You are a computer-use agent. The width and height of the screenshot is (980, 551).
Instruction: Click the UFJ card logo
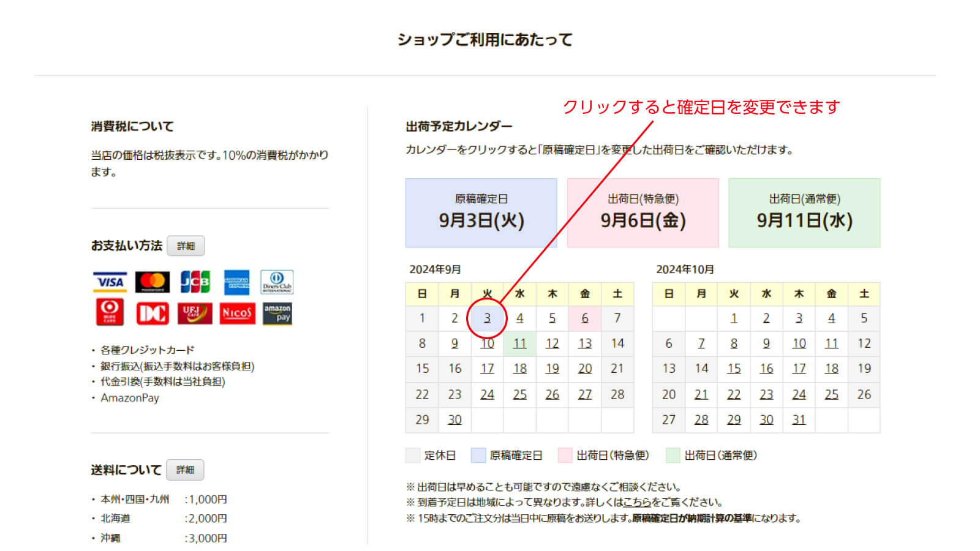(x=195, y=313)
